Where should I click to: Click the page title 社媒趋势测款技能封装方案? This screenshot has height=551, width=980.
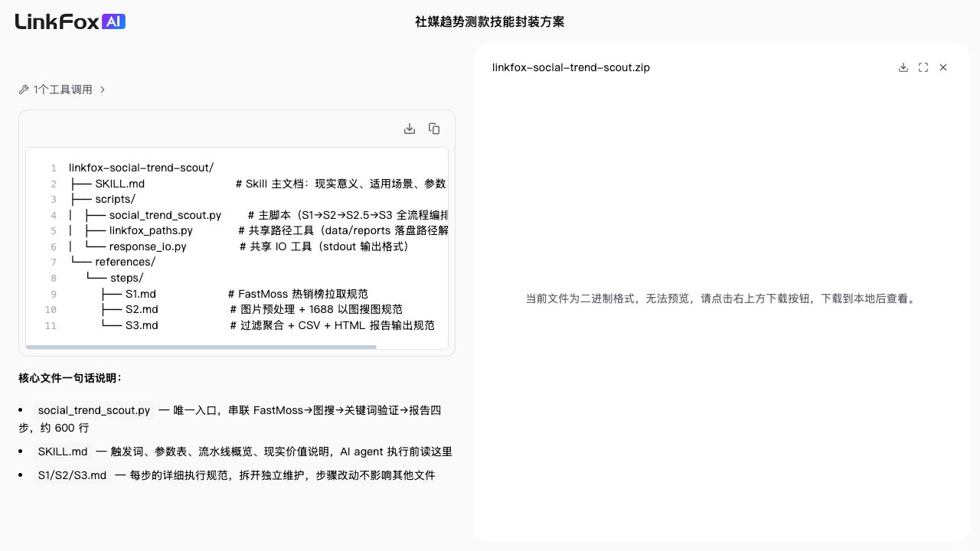(489, 21)
